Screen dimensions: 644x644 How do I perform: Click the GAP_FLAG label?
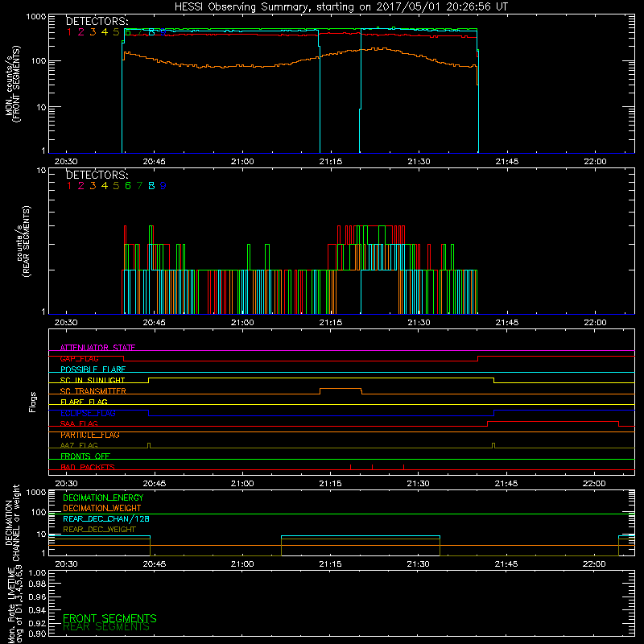[79, 358]
